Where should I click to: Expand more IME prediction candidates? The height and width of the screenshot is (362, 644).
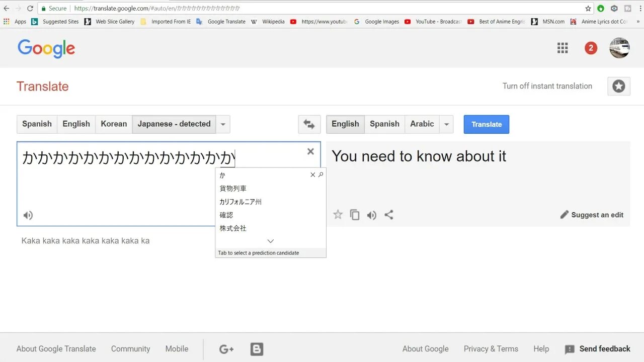click(270, 241)
